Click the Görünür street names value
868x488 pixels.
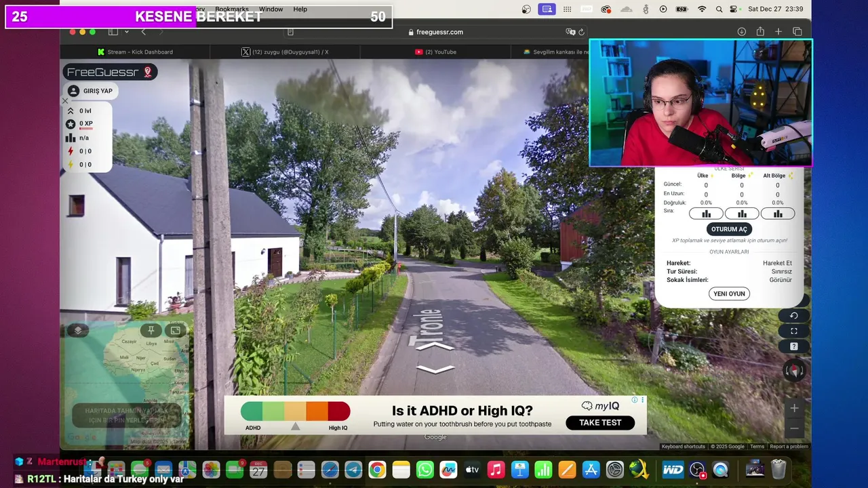pos(781,280)
